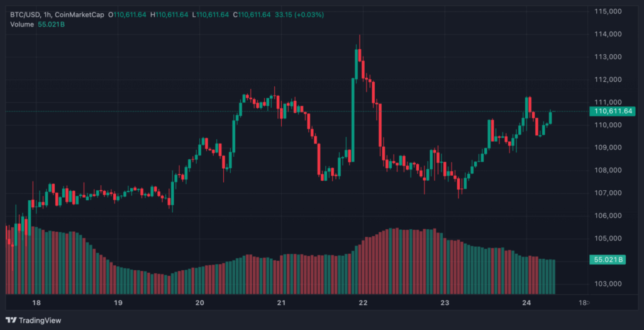Click the TradingView brand text link

click(40, 321)
